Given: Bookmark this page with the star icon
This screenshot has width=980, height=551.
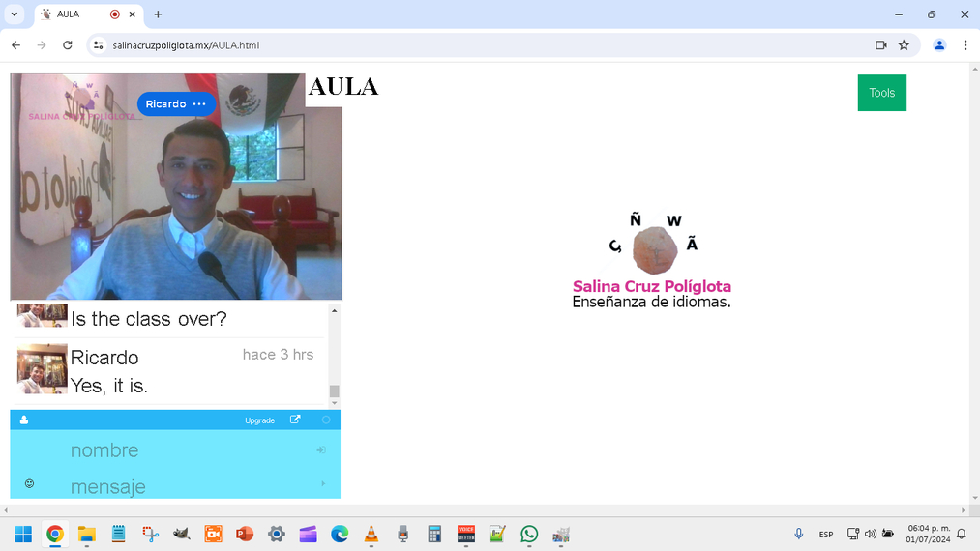Looking at the screenshot, I should point(904,45).
